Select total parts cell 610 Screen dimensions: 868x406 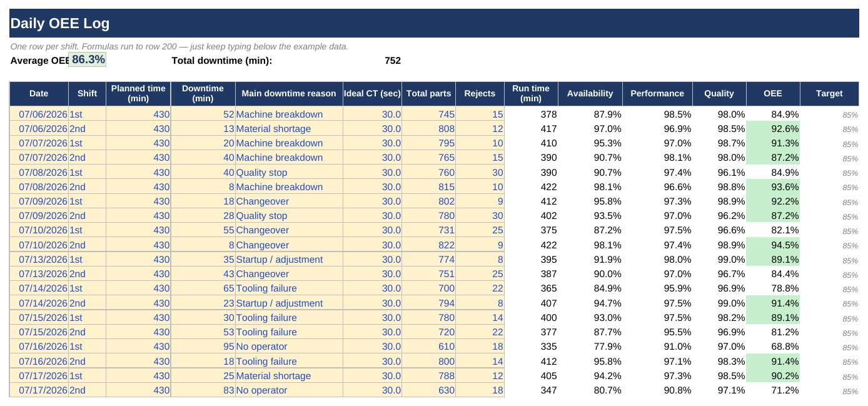point(428,347)
